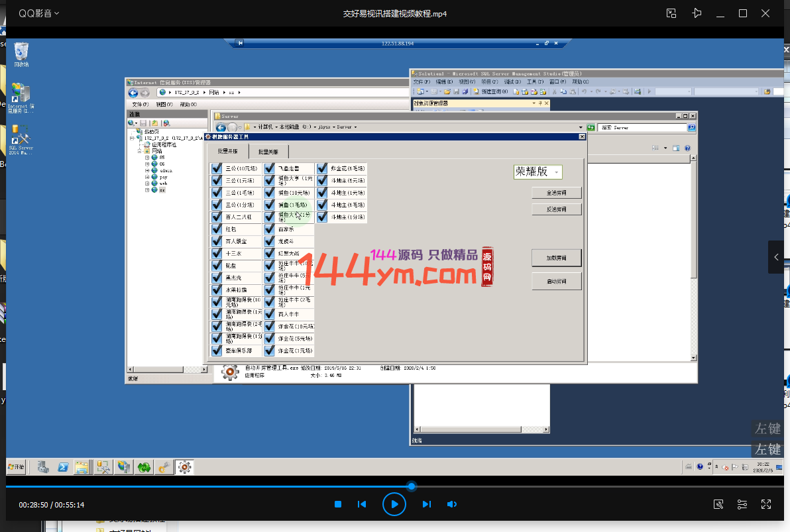Click the play button in player controls
This screenshot has height=532, width=790.
394,504
